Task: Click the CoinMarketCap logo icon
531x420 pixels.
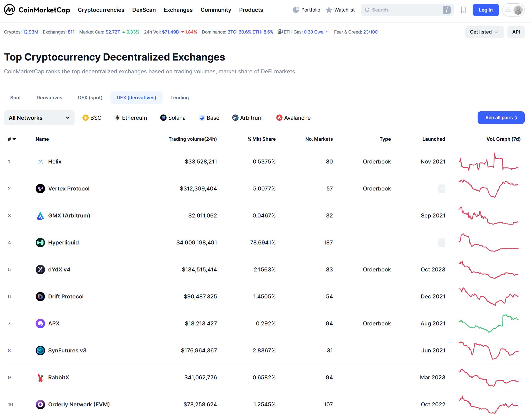Action: point(10,10)
